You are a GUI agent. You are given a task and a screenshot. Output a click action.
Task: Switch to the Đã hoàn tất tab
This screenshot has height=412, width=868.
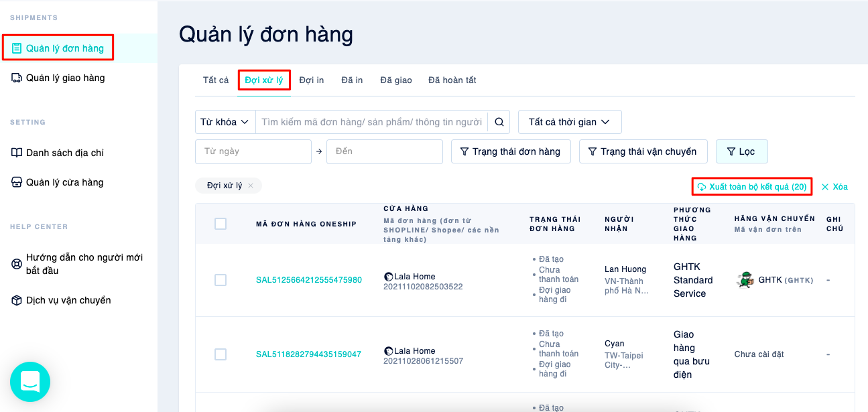click(452, 80)
